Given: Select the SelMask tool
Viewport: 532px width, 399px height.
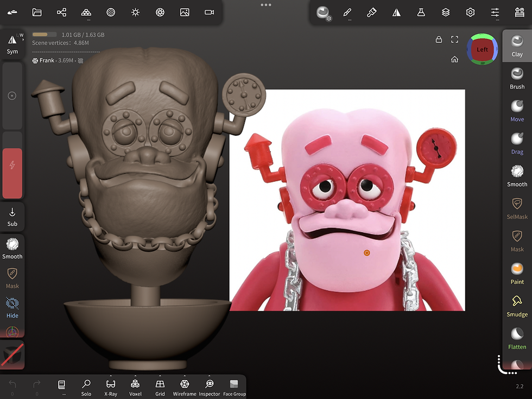Looking at the screenshot, I should click(x=517, y=208).
